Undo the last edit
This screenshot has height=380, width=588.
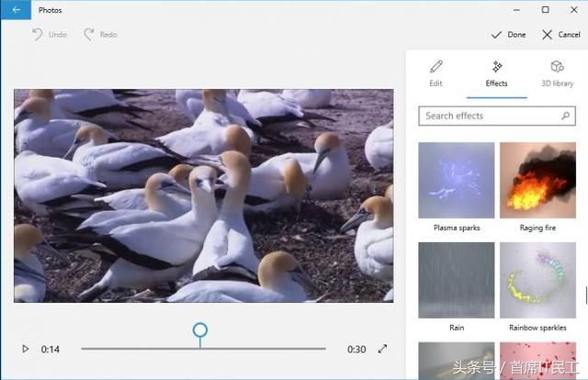pos(50,35)
